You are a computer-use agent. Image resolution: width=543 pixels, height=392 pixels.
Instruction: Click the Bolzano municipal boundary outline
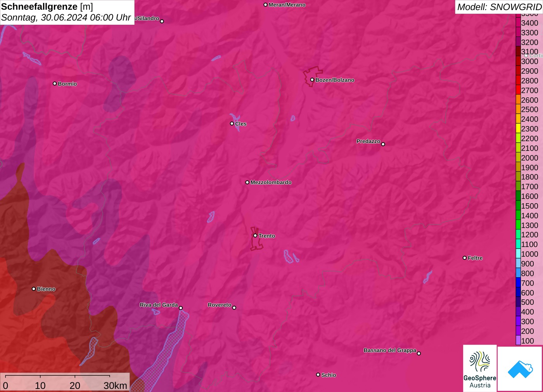312,76
